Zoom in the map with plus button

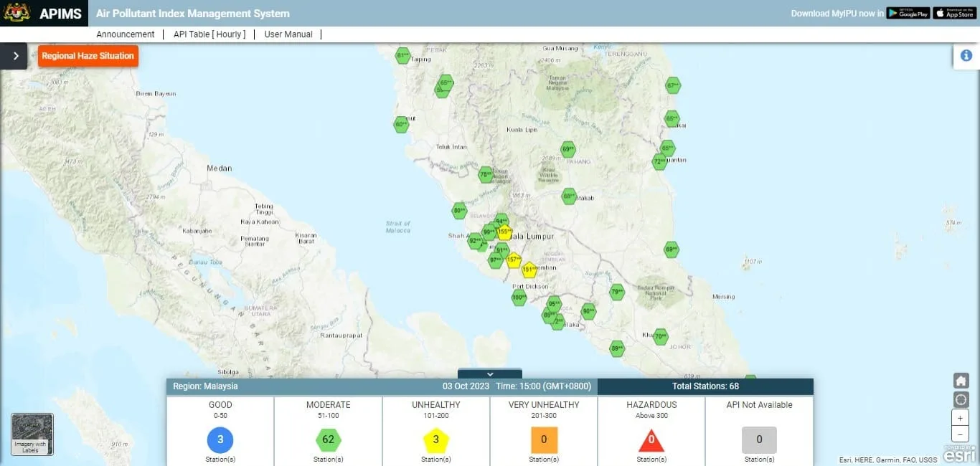click(961, 418)
